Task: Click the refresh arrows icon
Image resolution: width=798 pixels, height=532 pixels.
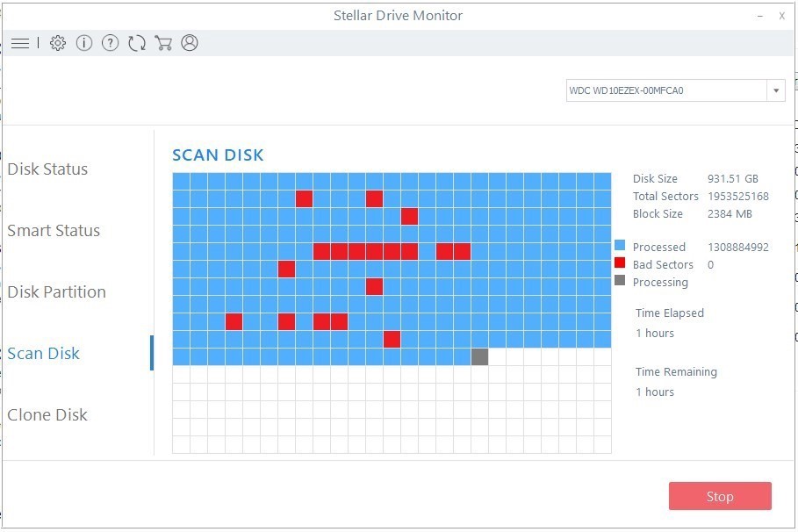Action: (x=136, y=43)
